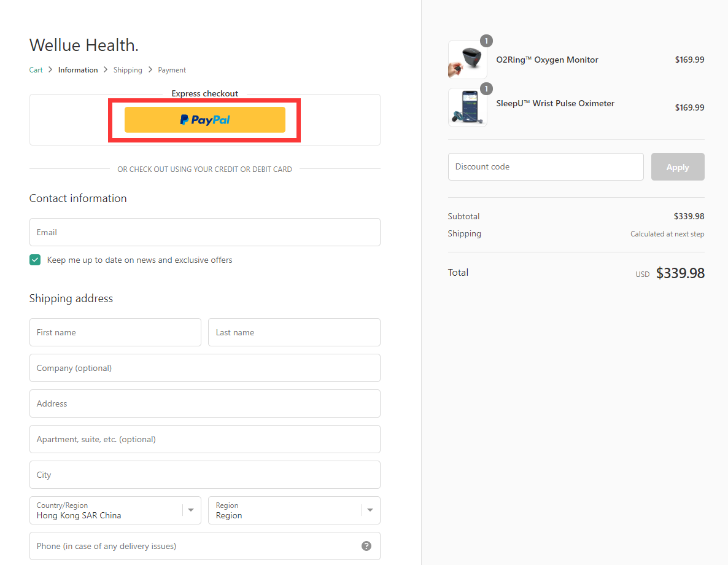
Task: Uncheck news and exclusive offers checkbox
Action: tap(35, 260)
